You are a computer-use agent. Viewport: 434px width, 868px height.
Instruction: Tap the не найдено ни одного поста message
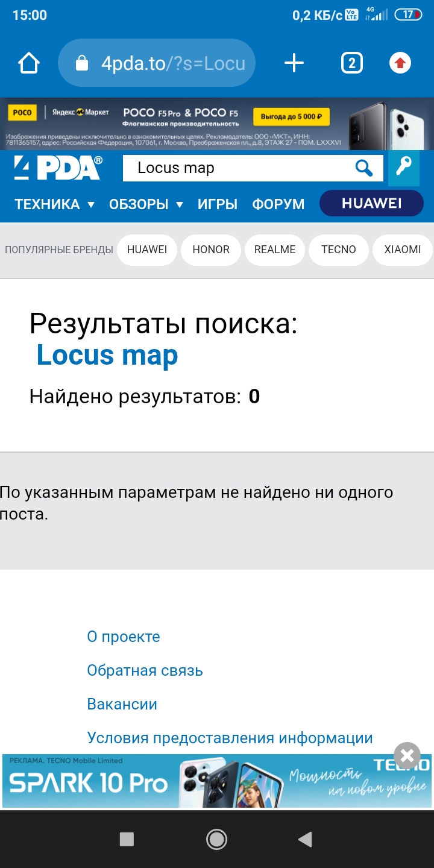point(197,503)
